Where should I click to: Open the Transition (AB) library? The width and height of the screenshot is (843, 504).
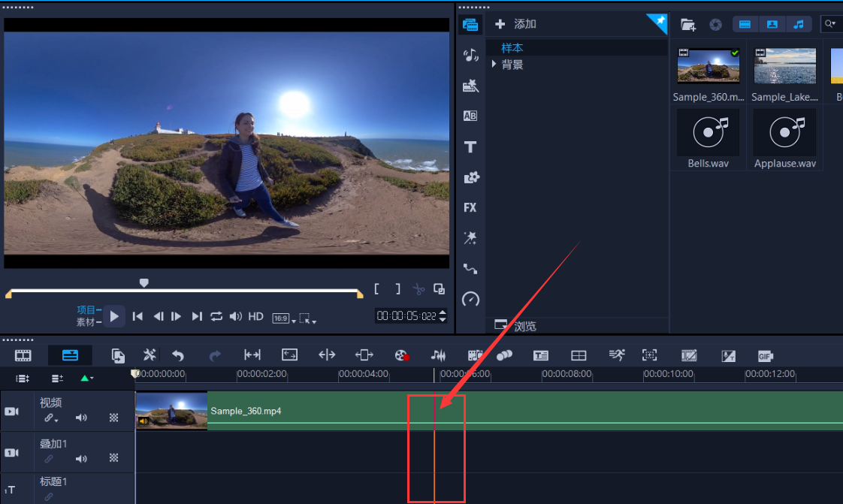[470, 116]
